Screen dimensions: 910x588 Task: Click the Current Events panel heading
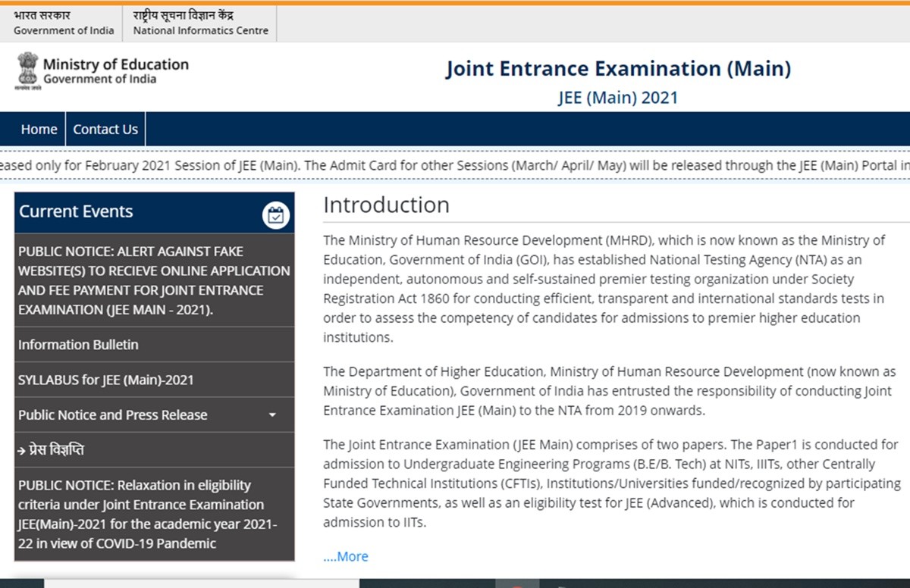[x=76, y=212]
